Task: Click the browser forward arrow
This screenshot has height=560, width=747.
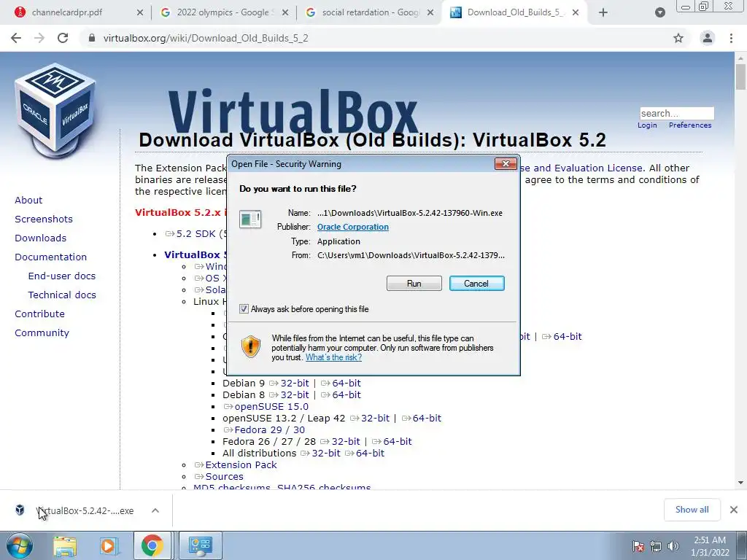Action: (x=39, y=38)
